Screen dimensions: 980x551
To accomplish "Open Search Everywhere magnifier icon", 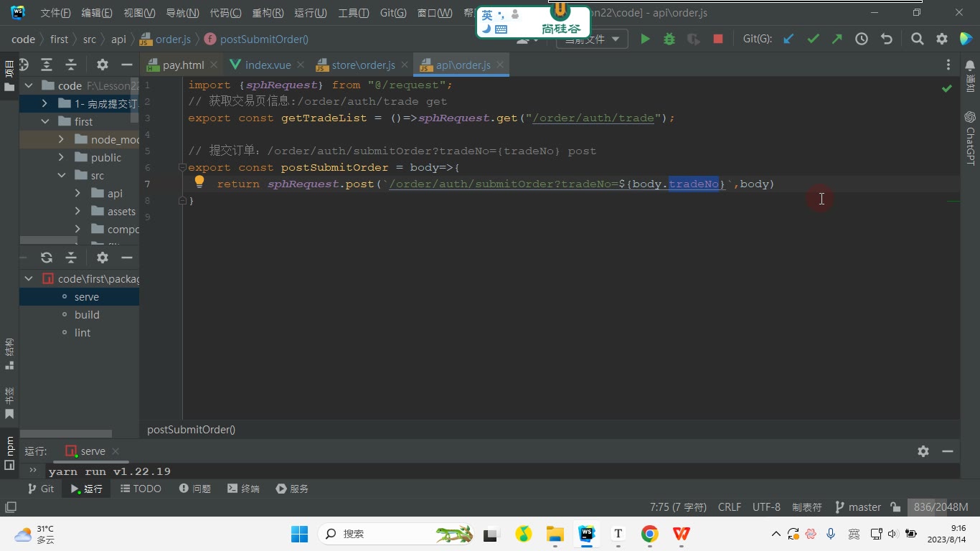I will click(917, 39).
